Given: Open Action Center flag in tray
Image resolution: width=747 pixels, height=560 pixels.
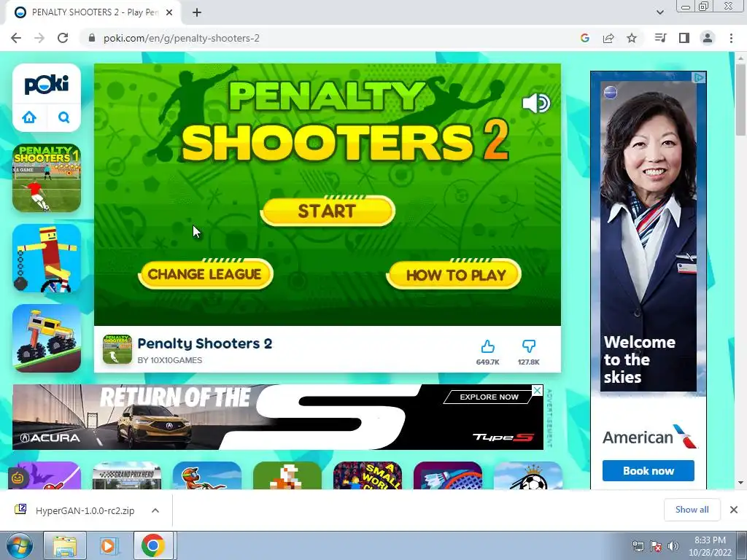Looking at the screenshot, I should coord(656,546).
